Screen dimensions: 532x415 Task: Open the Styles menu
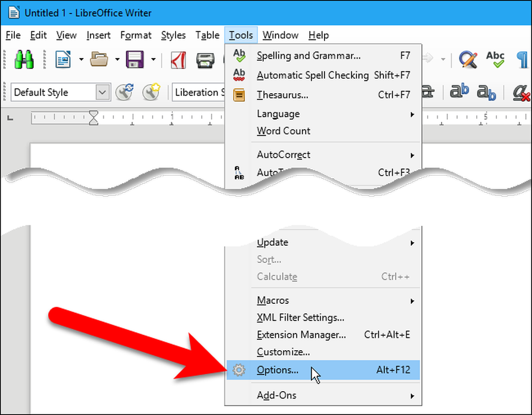(173, 35)
